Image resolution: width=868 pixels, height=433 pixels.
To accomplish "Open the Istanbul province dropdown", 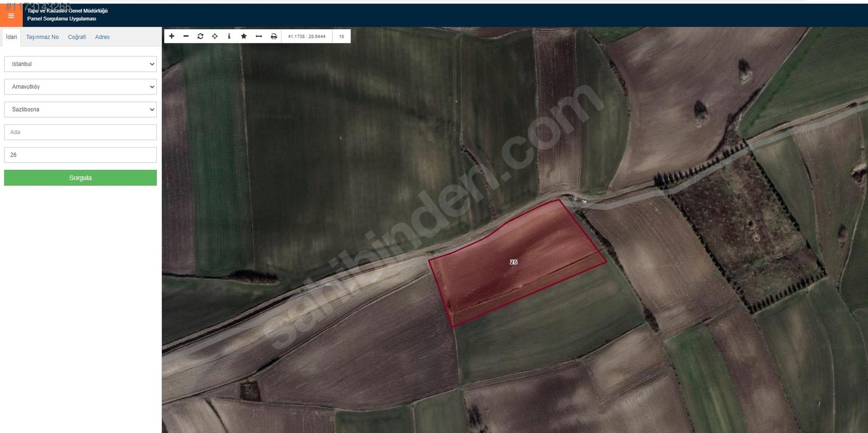I will [x=80, y=64].
